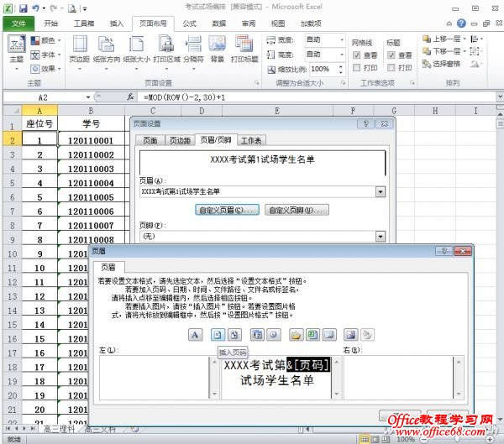Open the 页边距 margins icon in ribbon
Screen dimensions: 504x444
pos(80,52)
